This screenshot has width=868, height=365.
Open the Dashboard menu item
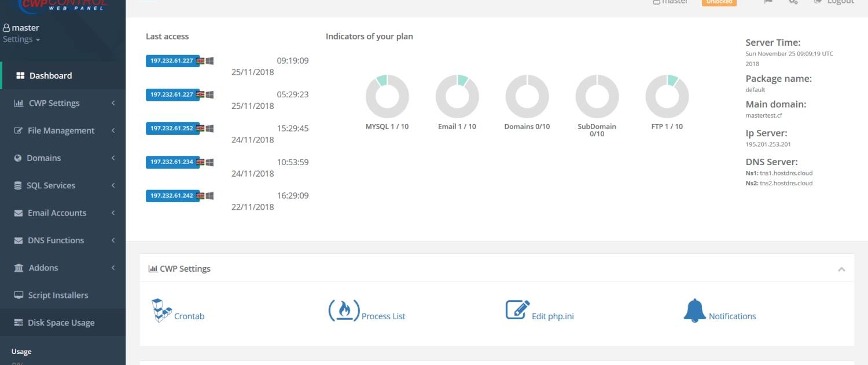coord(63,75)
